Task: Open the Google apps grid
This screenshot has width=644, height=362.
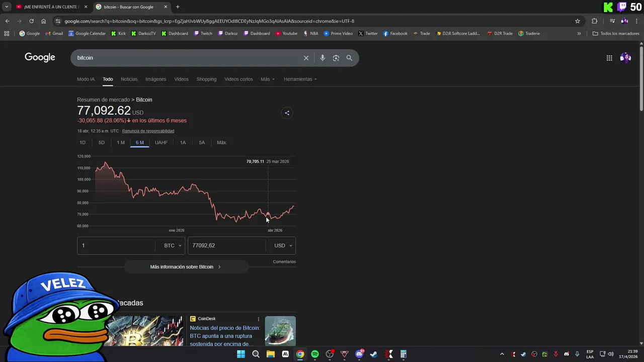Action: point(609,58)
